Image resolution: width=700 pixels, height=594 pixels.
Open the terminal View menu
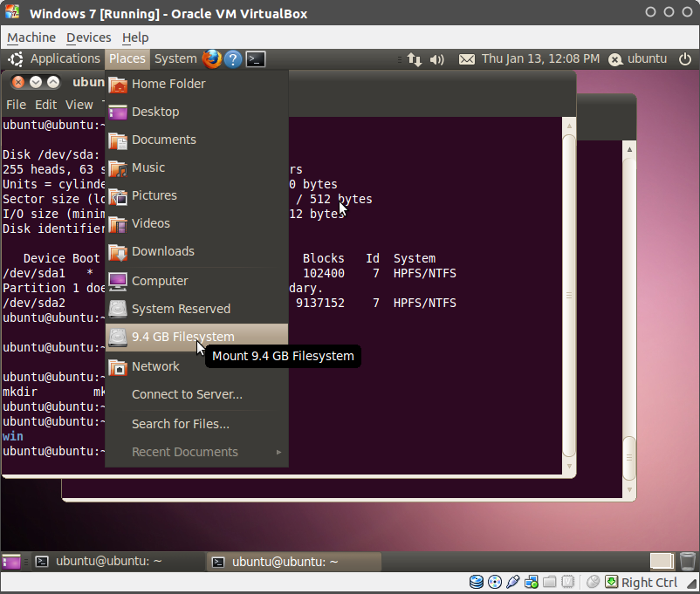coord(79,105)
